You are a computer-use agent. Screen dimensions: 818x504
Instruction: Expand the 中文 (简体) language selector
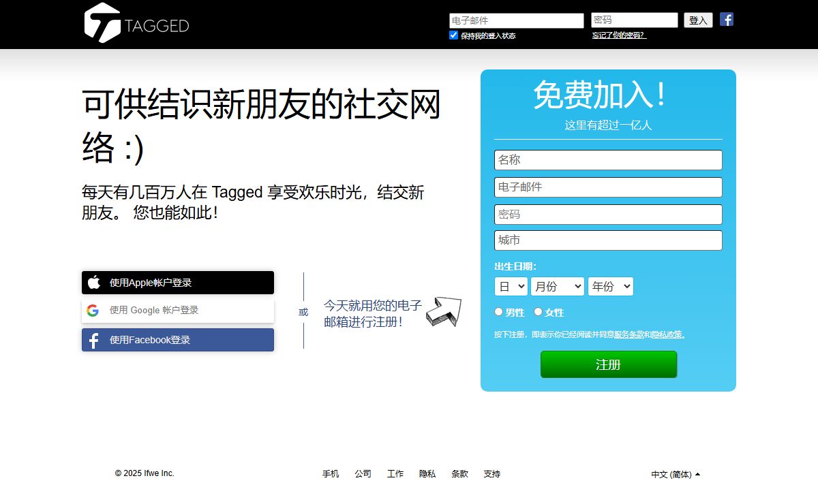(x=676, y=475)
